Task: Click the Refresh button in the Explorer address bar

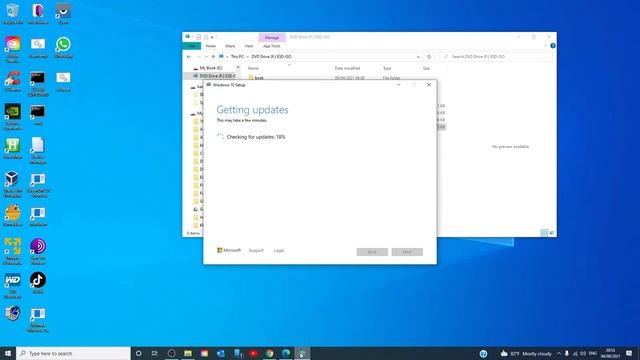Action: (429, 57)
